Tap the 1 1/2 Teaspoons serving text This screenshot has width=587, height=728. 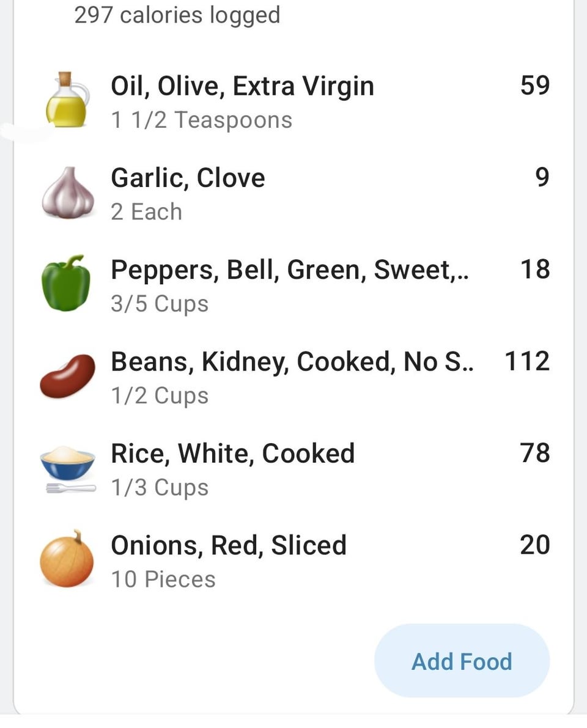[x=202, y=120]
